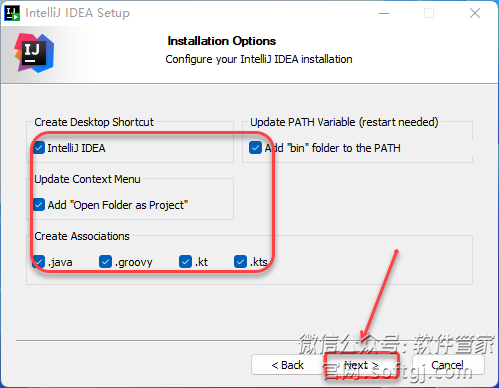
Task: Toggle the .groovy association checkbox
Action: tap(105, 262)
